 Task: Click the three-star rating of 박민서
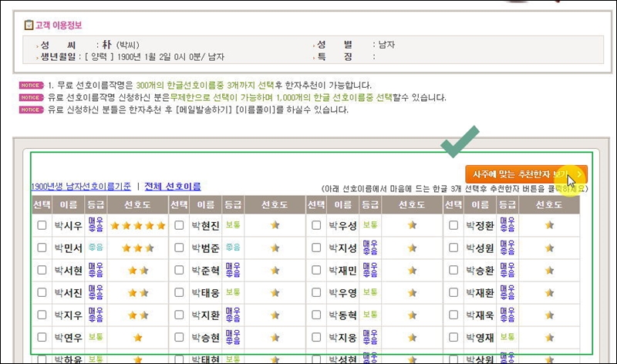click(138, 248)
